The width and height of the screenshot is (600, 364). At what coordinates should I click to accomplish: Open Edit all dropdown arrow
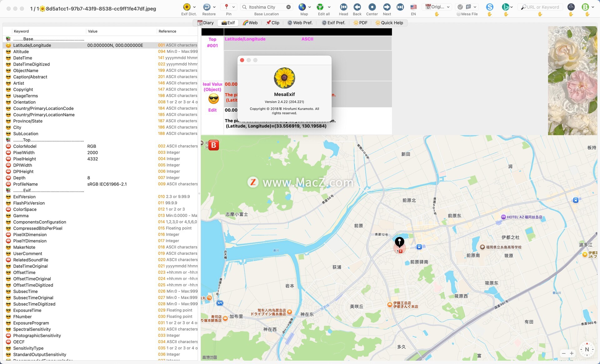click(329, 7)
